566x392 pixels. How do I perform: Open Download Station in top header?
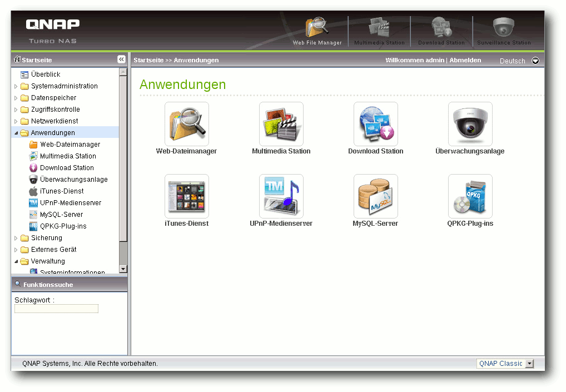441,31
